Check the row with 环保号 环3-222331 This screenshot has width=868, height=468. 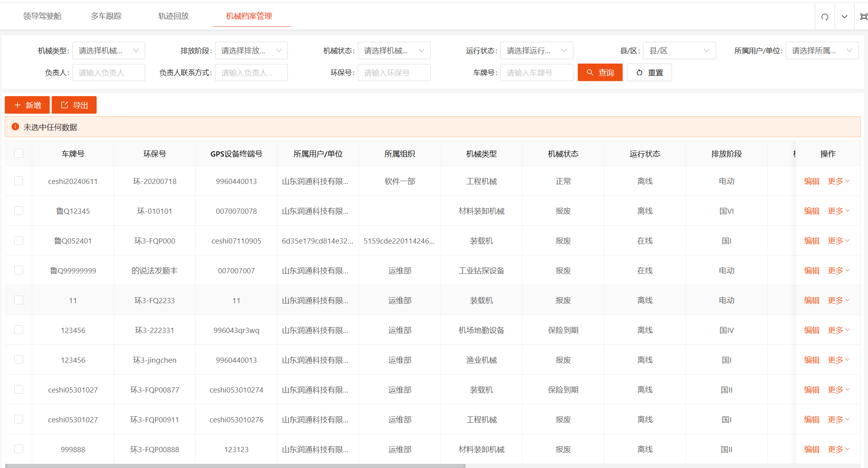coord(19,330)
